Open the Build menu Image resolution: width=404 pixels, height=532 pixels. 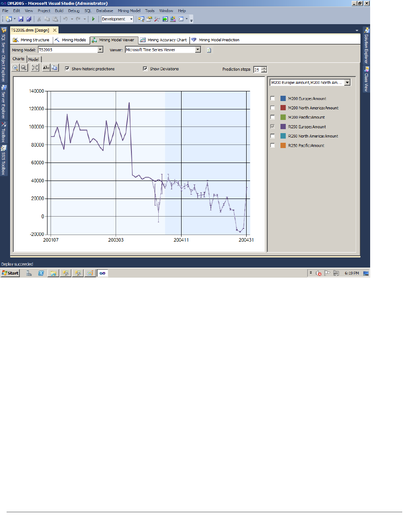[59, 11]
